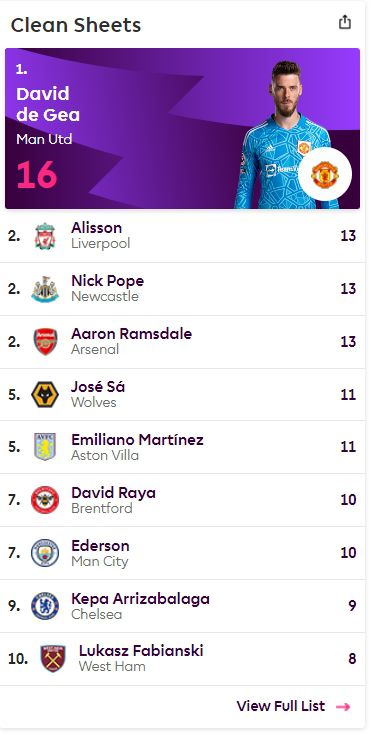Click the Newcastle club crest
The image size is (371, 735).
pyautogui.click(x=45, y=289)
